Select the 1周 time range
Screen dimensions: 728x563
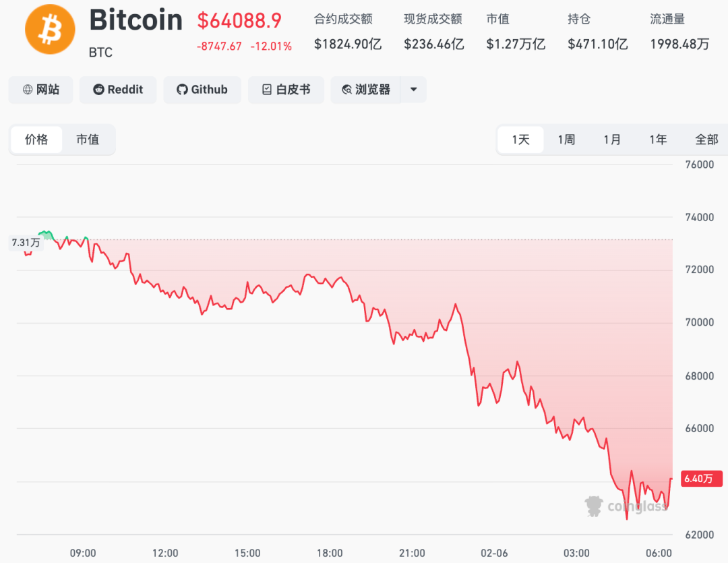(566, 140)
